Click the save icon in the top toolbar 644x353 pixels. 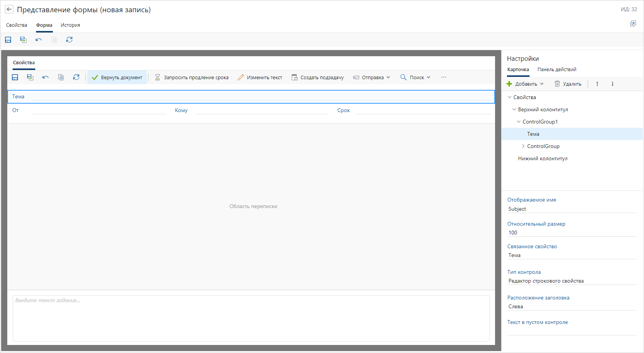(8, 40)
